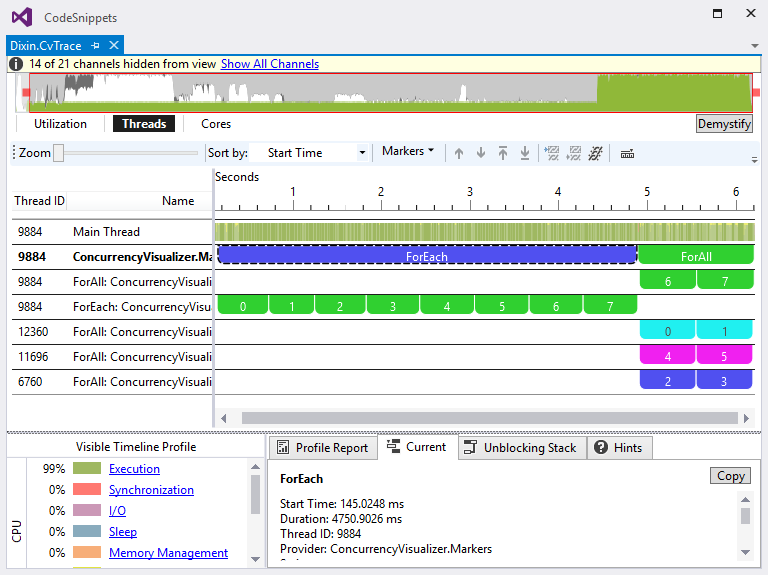Click the green Execution color swatch
This screenshot has width=768, height=575.
87,468
